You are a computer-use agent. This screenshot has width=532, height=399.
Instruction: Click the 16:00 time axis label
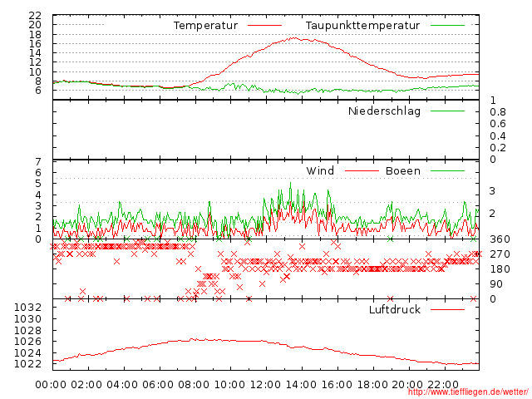(337, 385)
